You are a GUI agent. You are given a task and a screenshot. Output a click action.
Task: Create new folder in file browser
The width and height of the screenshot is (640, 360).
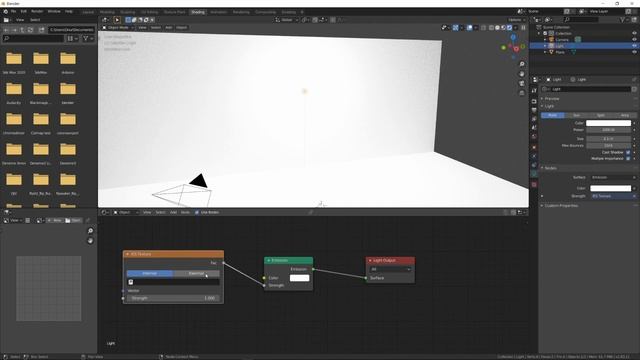(x=41, y=30)
